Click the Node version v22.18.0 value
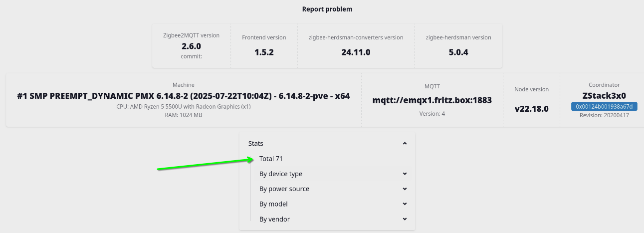The width and height of the screenshot is (644, 233). [531, 108]
